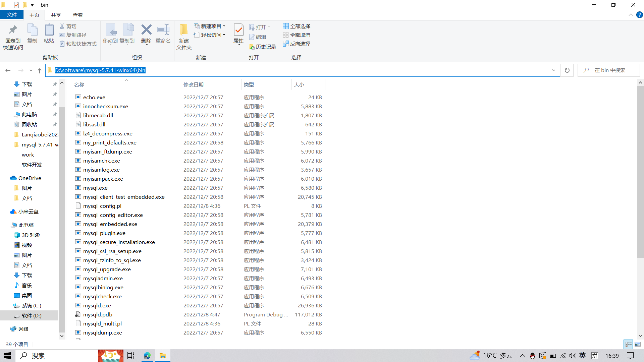Go up one folder level

click(x=40, y=70)
